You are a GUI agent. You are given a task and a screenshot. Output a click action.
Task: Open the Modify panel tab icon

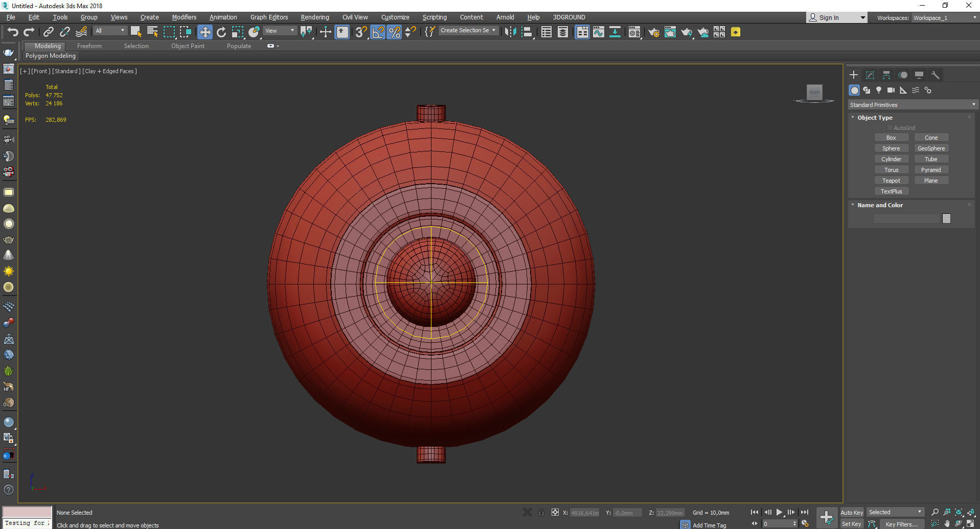pyautogui.click(x=870, y=75)
